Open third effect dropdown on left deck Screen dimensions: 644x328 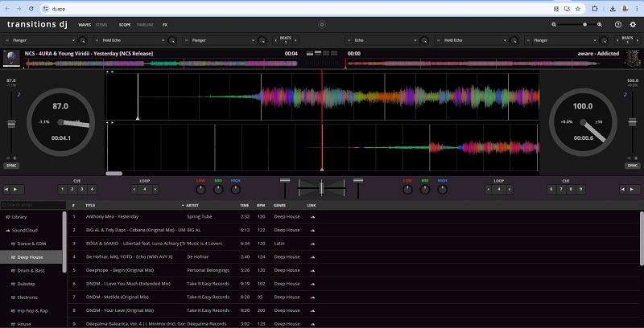(x=223, y=40)
